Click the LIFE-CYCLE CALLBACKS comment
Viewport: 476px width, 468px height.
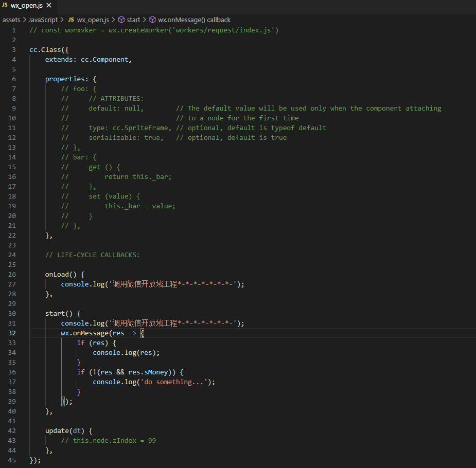[92, 255]
